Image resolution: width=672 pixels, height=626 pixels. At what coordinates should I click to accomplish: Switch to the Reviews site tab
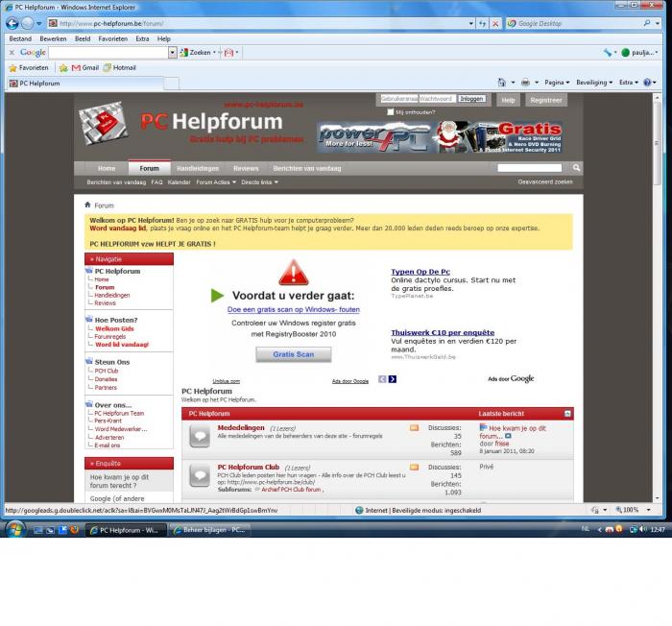246,169
